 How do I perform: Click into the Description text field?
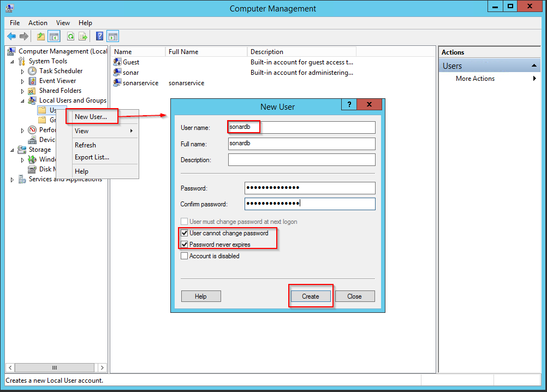pyautogui.click(x=301, y=160)
